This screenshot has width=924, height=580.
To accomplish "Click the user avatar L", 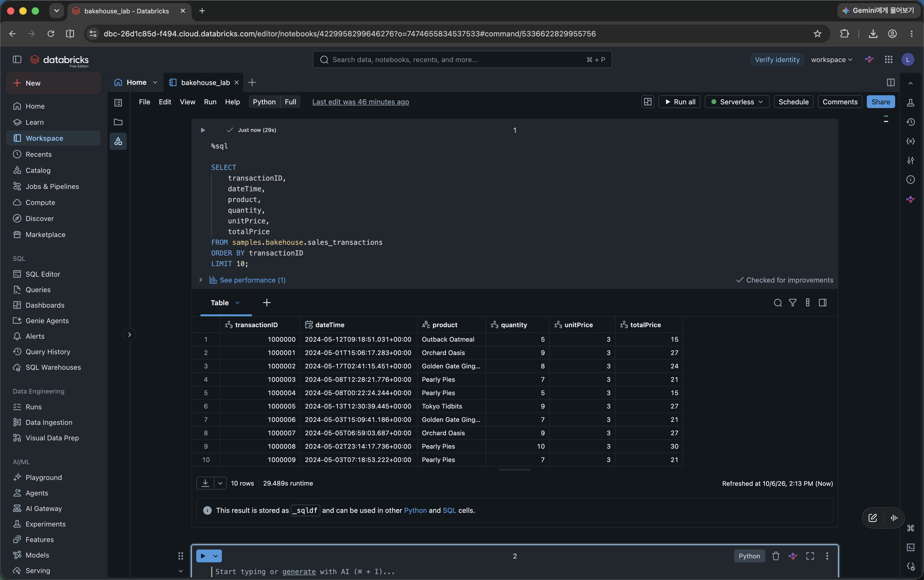I will (x=907, y=59).
